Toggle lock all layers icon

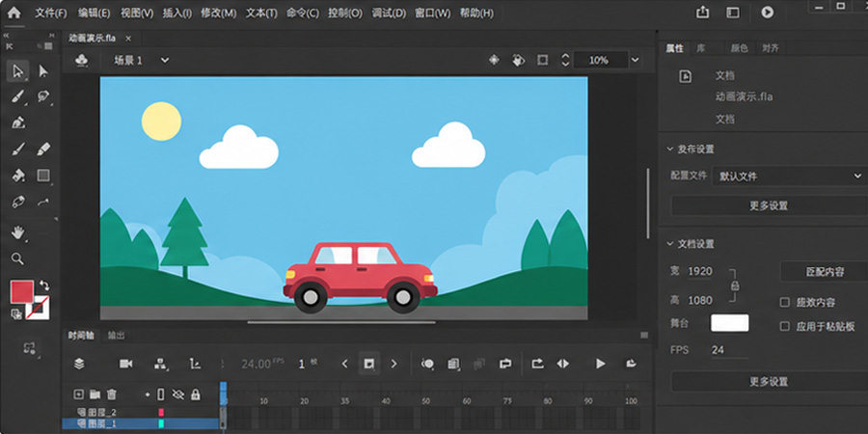[195, 394]
